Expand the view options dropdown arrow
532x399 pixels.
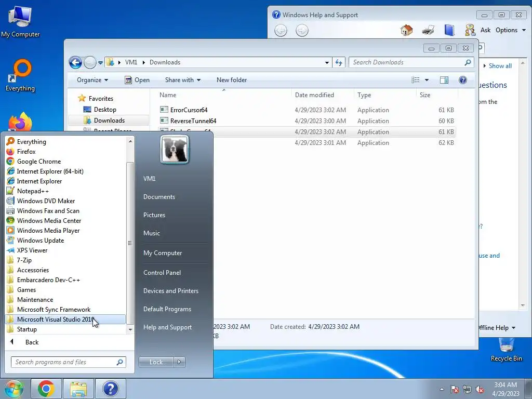coord(427,80)
